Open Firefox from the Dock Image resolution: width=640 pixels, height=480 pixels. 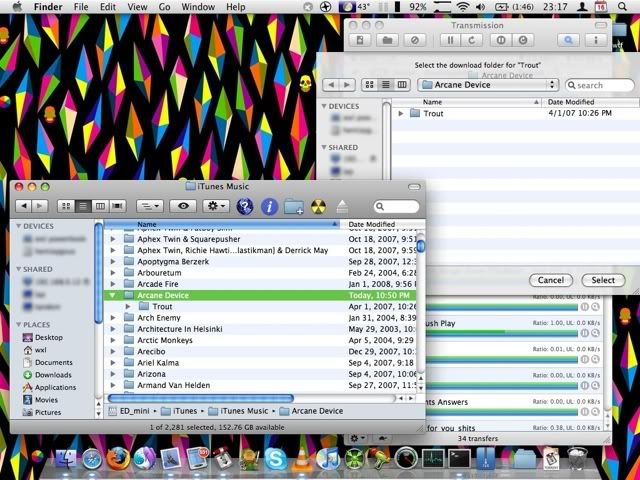pyautogui.click(x=118, y=458)
